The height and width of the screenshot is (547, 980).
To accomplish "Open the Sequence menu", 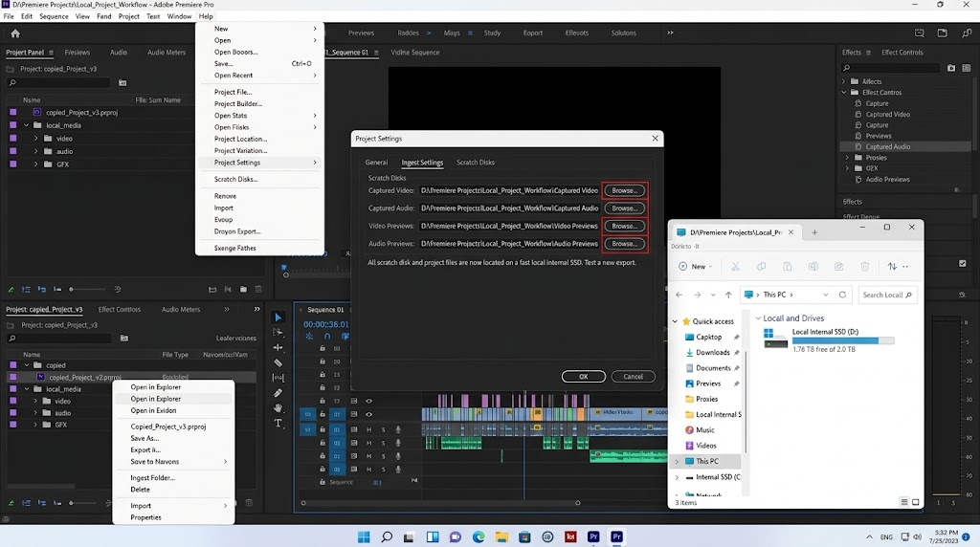I will point(54,16).
